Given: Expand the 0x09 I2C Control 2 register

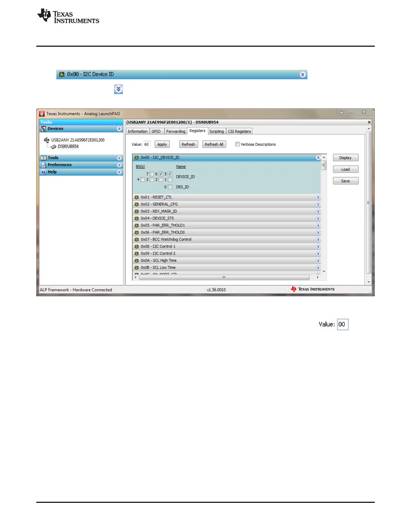Looking at the screenshot, I should (x=318, y=254).
